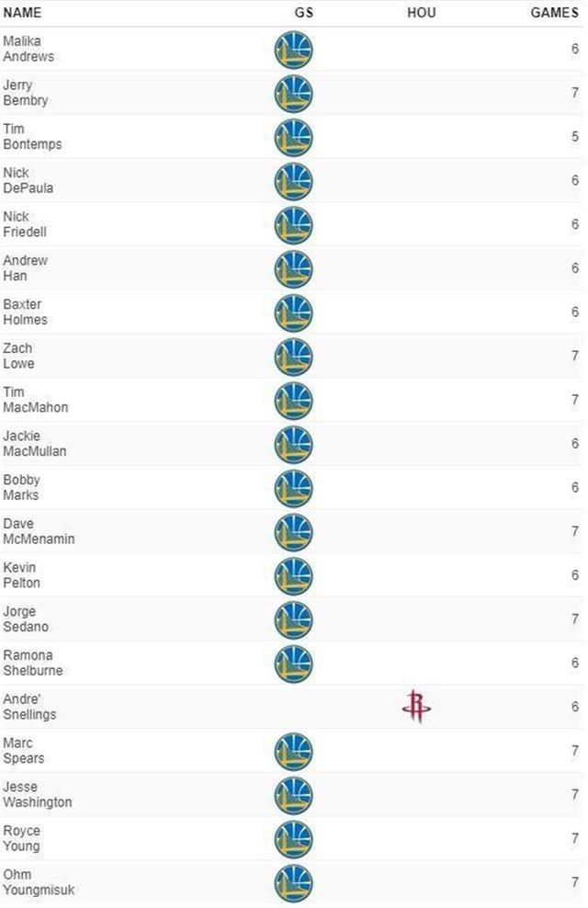Sort by the GAMES column header
This screenshot has width=588, height=908.
(x=554, y=13)
